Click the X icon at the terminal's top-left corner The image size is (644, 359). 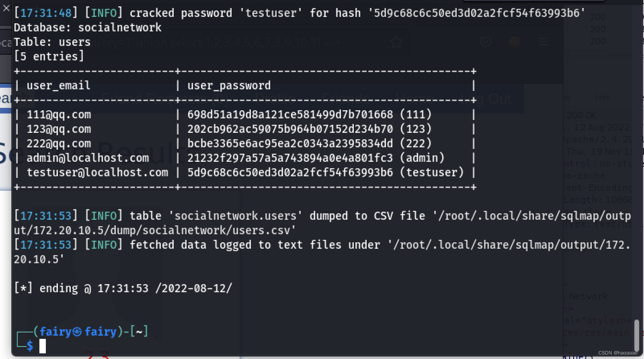pyautogui.click(x=6, y=8)
